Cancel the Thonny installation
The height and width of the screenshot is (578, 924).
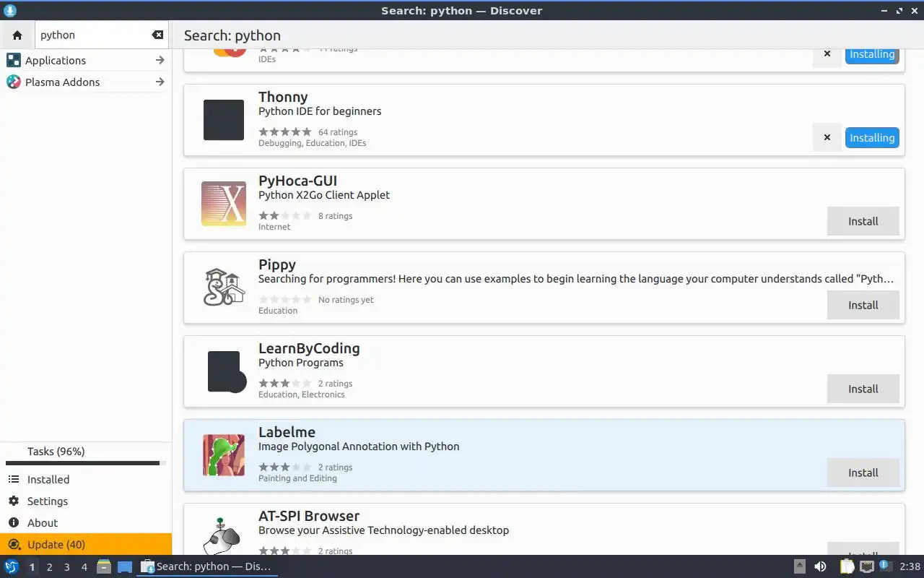(x=827, y=137)
